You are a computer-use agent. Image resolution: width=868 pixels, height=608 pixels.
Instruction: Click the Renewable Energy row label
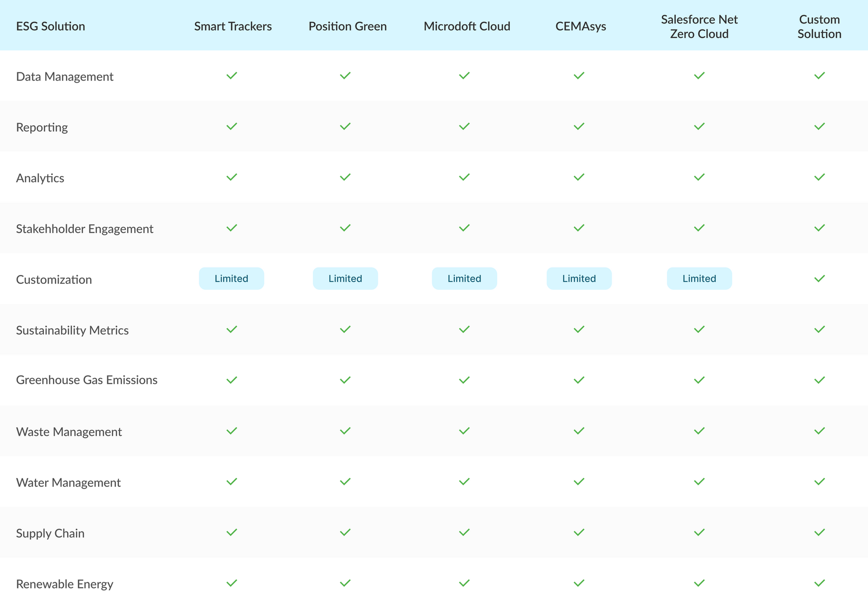(65, 584)
